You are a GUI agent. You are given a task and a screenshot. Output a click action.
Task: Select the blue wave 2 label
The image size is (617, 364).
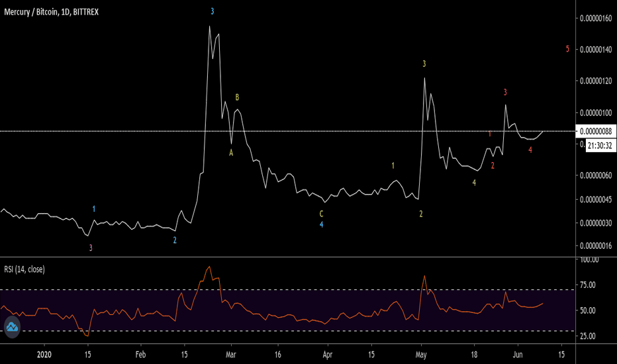[175, 240]
